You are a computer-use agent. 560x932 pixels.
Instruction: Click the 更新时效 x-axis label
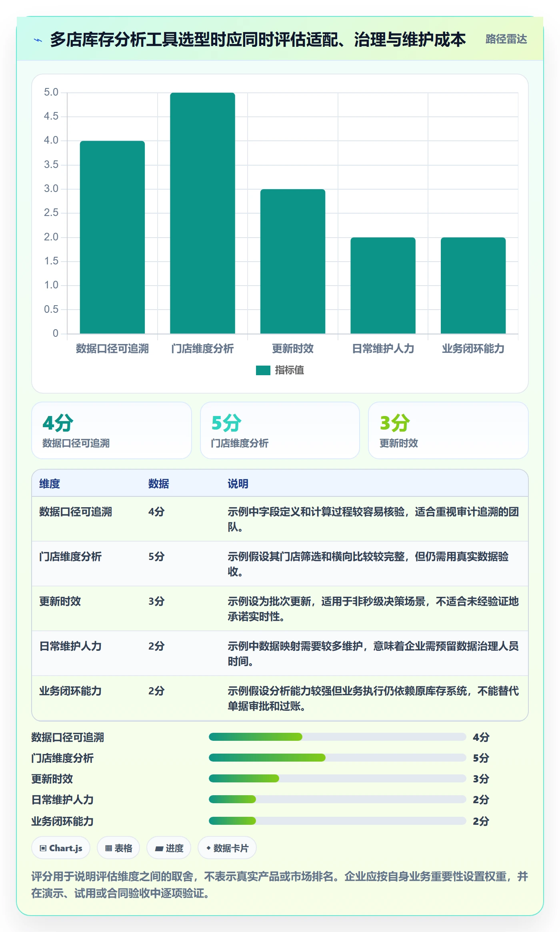click(x=293, y=349)
